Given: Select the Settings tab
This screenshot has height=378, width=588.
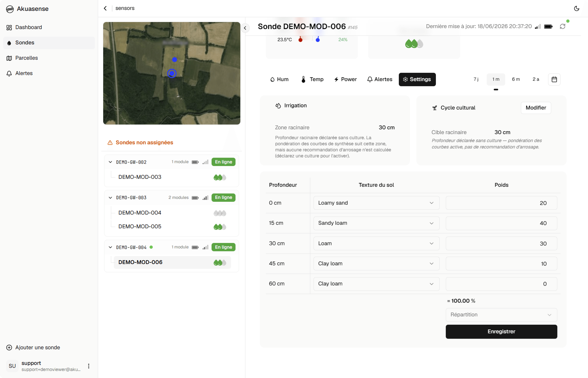Looking at the screenshot, I should click(x=417, y=79).
